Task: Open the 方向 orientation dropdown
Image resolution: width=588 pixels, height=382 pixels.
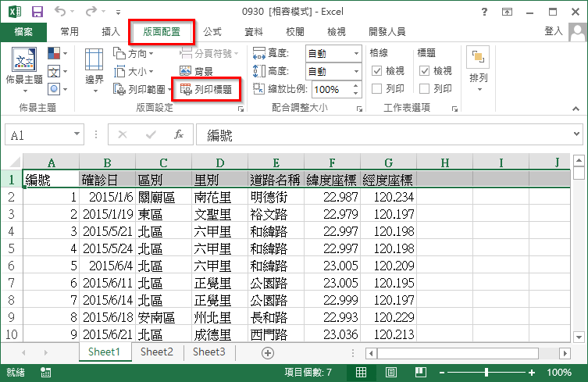Action: coord(133,54)
